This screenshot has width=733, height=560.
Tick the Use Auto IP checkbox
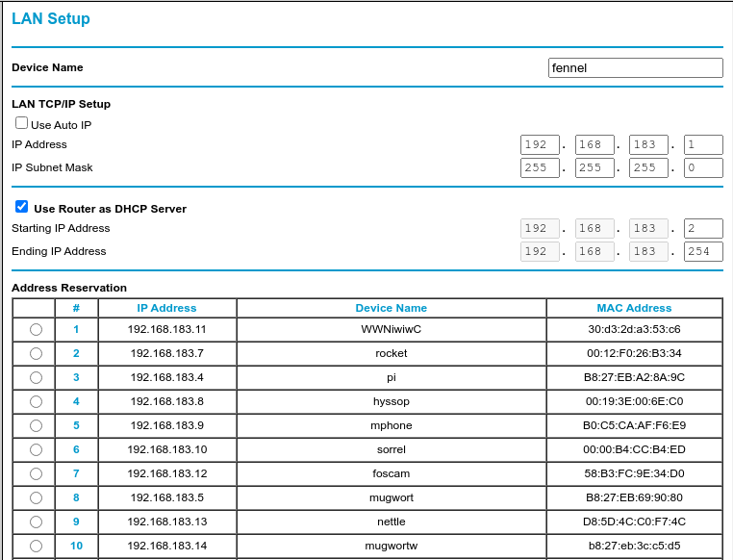[21, 123]
